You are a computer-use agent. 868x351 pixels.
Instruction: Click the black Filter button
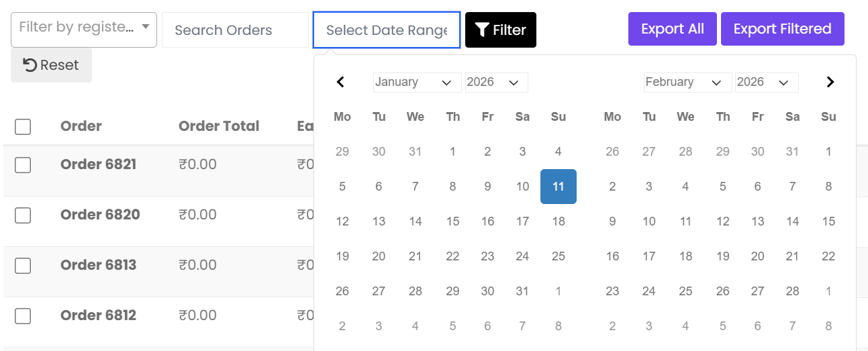pos(501,30)
